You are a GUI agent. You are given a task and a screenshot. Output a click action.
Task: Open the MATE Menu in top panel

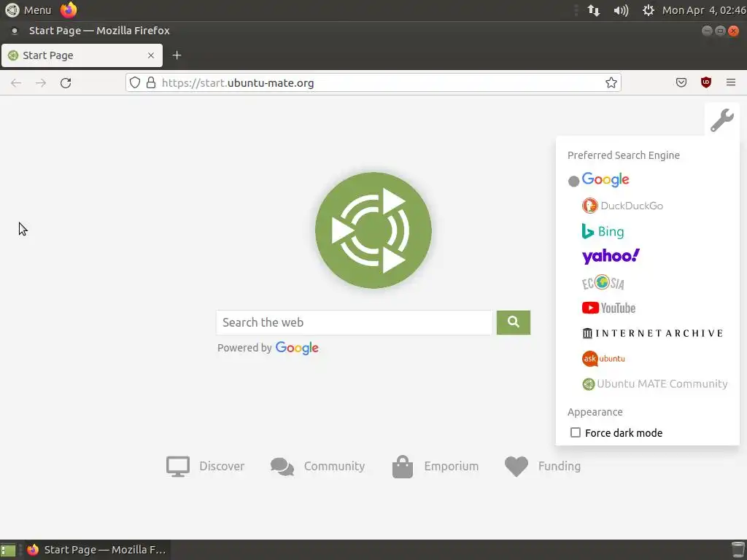(x=28, y=10)
